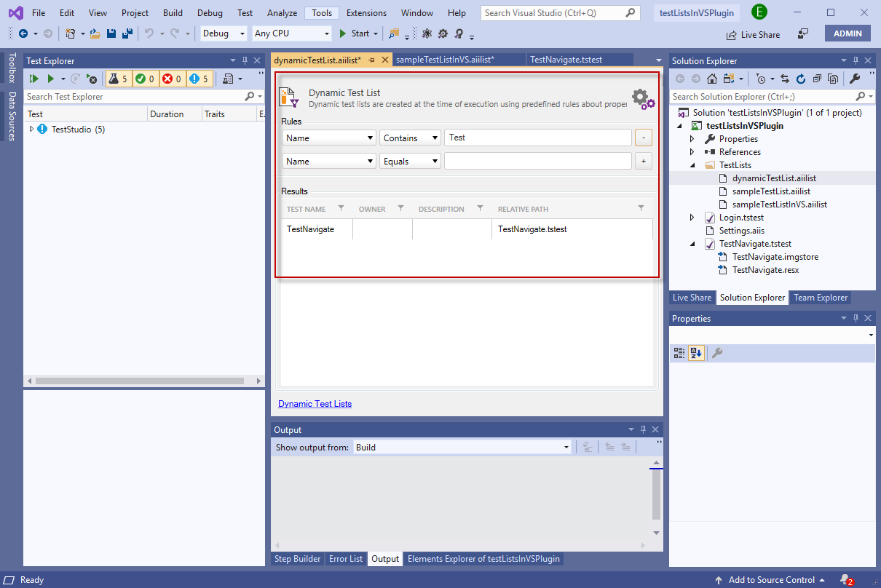This screenshot has height=588, width=881.
Task: Click the Categorized icon in Properties panel
Action: click(679, 353)
